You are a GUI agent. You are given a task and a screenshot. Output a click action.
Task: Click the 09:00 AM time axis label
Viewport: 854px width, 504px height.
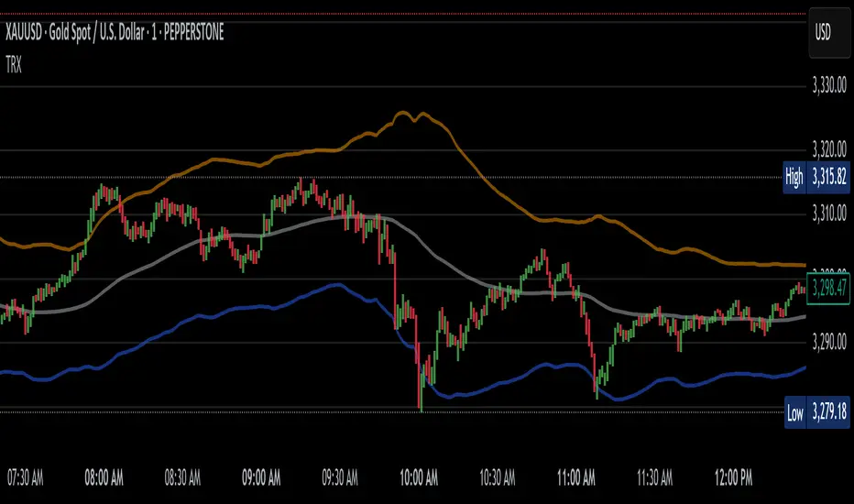click(261, 478)
